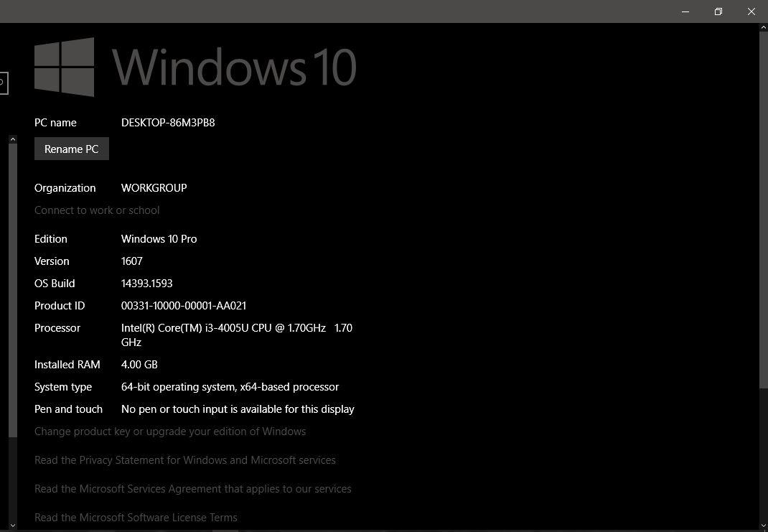Click the right scrollbar down arrow
Viewport: 768px width, 532px height.
762,526
